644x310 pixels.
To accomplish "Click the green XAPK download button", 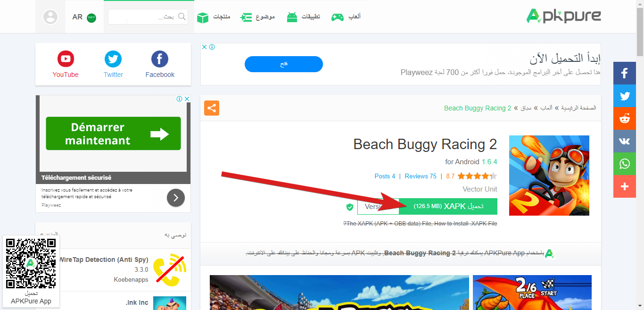I will [448, 206].
